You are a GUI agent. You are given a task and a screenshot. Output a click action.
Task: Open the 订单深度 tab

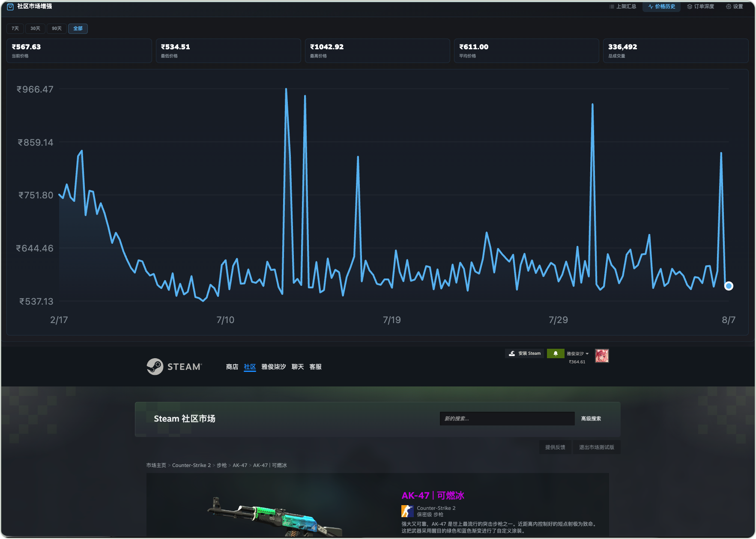[x=701, y=6]
